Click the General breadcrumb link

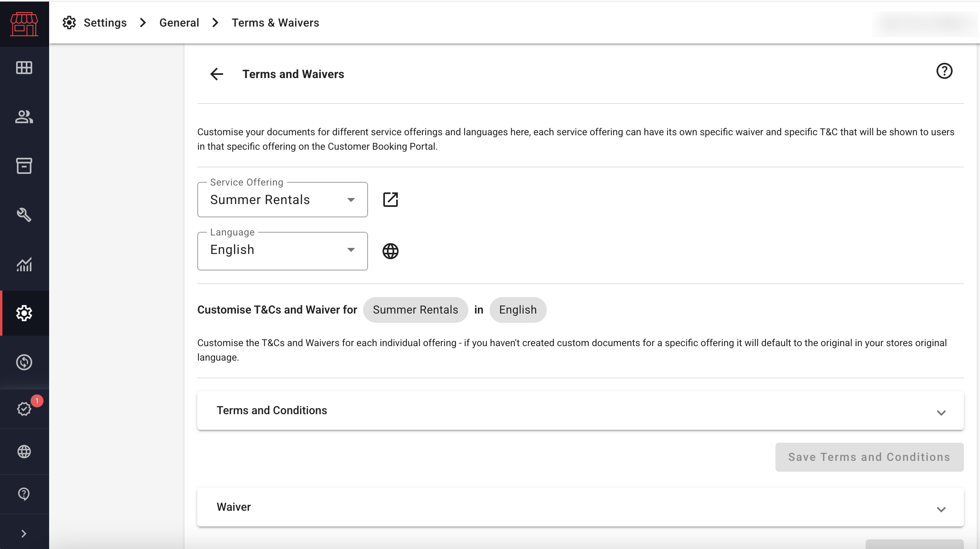click(x=179, y=23)
